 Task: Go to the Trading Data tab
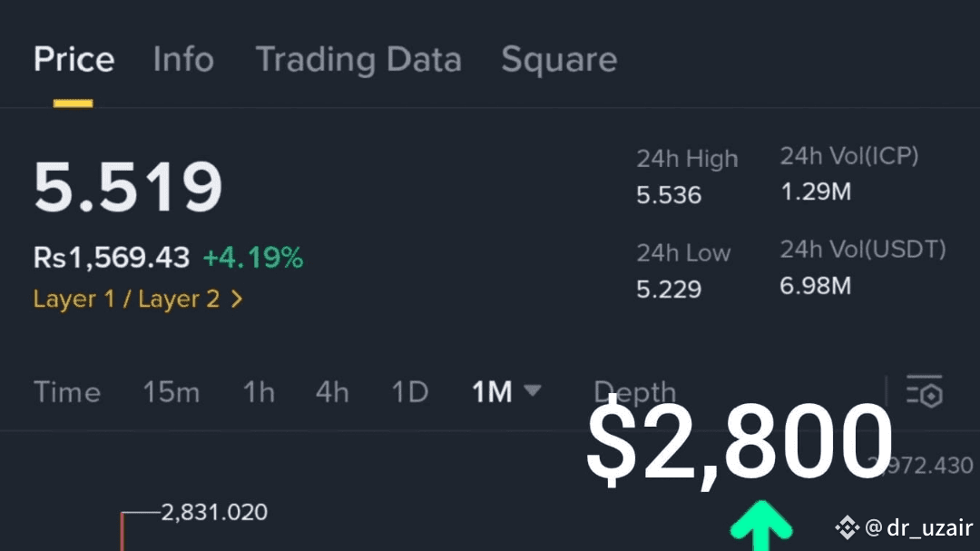click(x=358, y=60)
